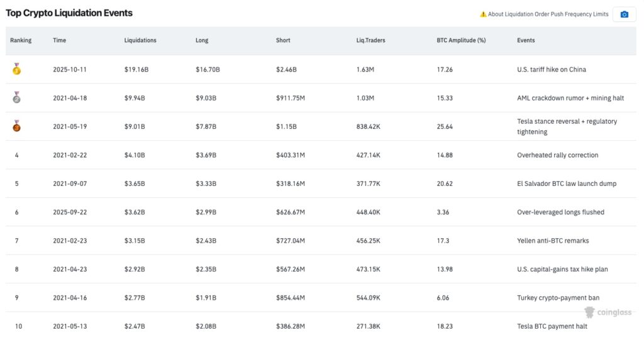Click the gold medal ranking icon
Screen dimensions: 644x340
tap(16, 69)
